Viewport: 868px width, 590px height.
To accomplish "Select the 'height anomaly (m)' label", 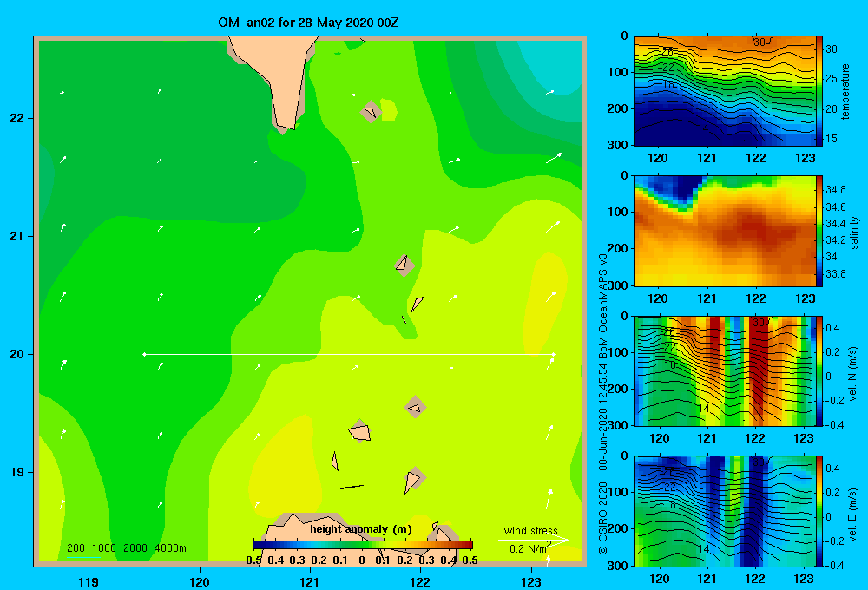I will [361, 529].
